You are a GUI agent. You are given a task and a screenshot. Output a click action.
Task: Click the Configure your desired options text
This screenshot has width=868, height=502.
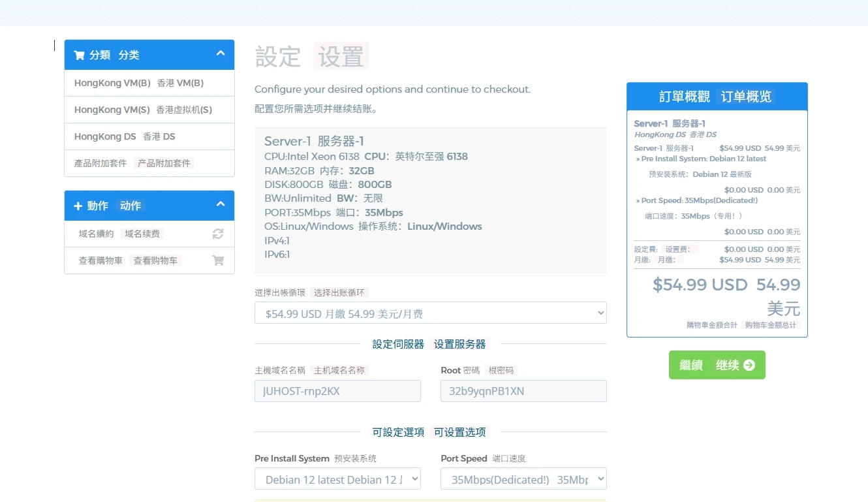tap(392, 89)
